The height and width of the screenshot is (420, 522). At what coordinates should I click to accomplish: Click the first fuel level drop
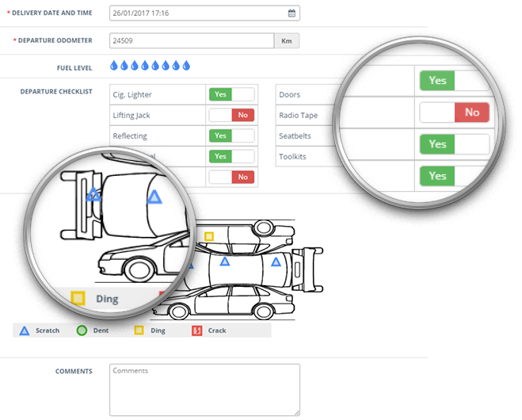114,66
